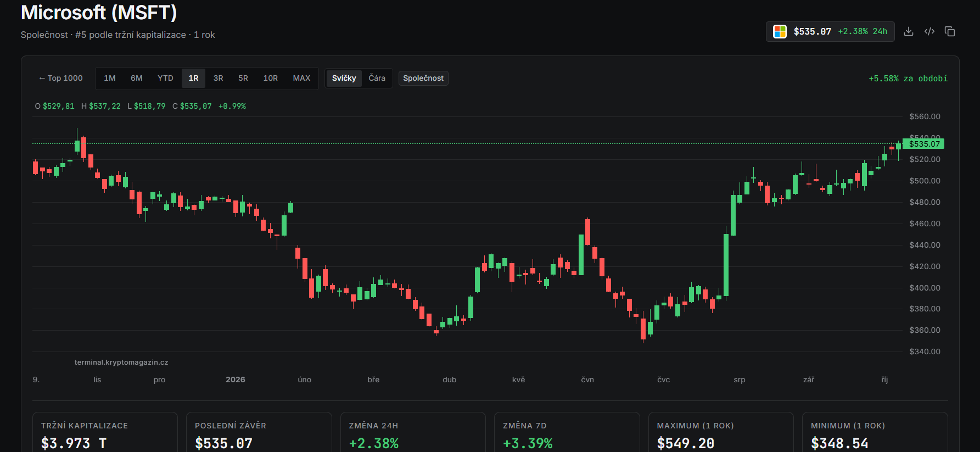Click the 2026 label on time axis
The image size is (980, 452).
(x=236, y=380)
